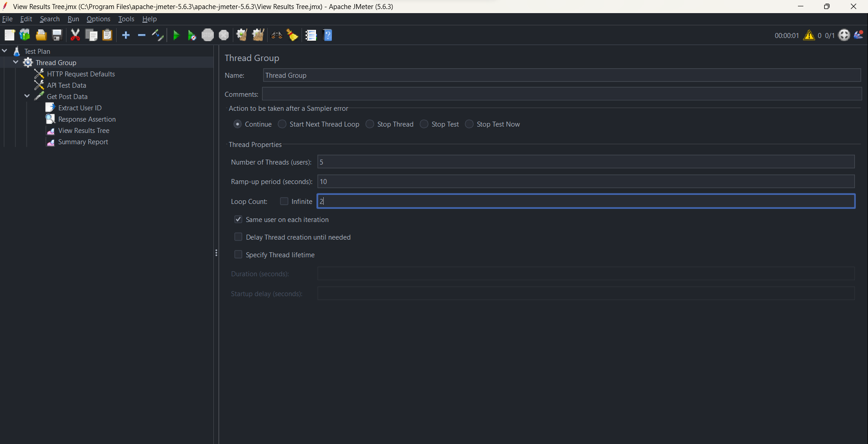Click the Cut scissors toolbar icon
The height and width of the screenshot is (444, 868).
point(75,35)
